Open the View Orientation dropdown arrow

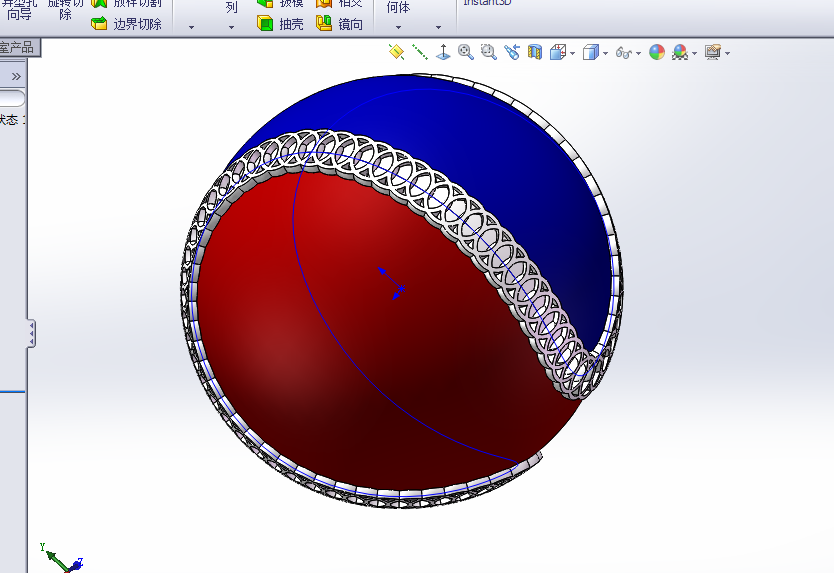coord(572,53)
